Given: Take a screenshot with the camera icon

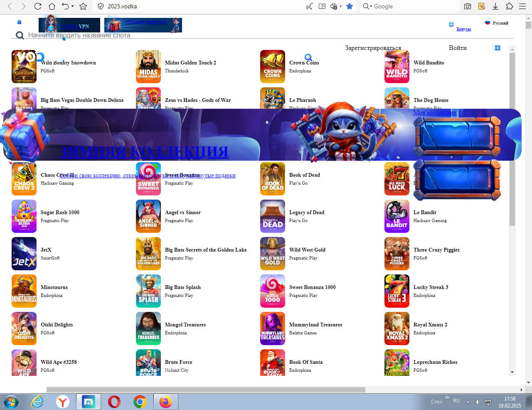Looking at the screenshot, I should point(468,6).
